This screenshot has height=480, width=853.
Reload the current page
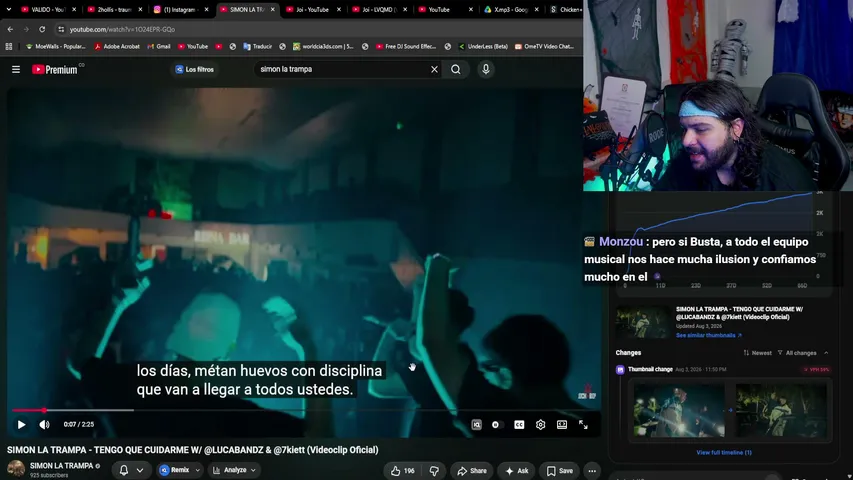pos(42,29)
